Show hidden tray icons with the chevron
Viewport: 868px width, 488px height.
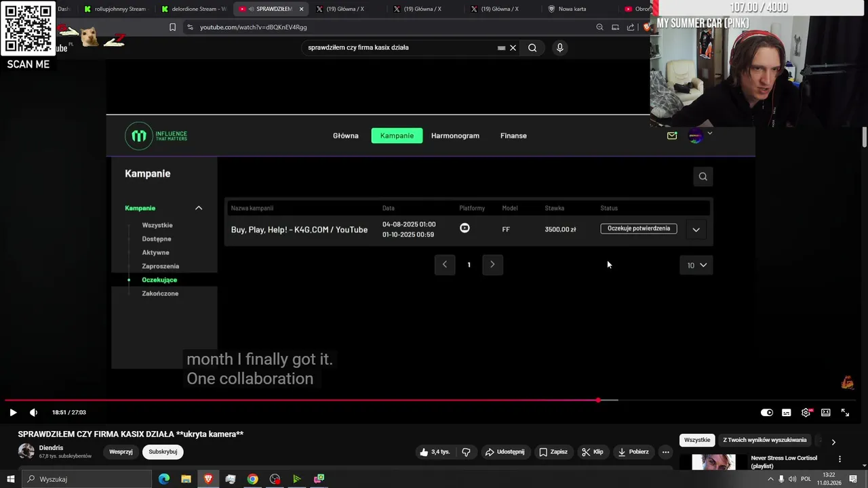click(770, 479)
